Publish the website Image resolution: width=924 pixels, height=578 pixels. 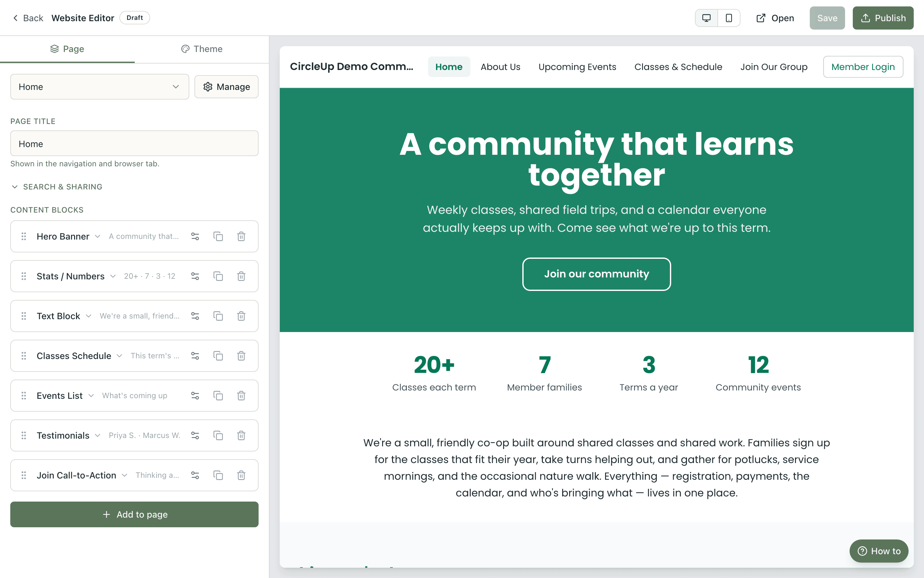(x=883, y=18)
